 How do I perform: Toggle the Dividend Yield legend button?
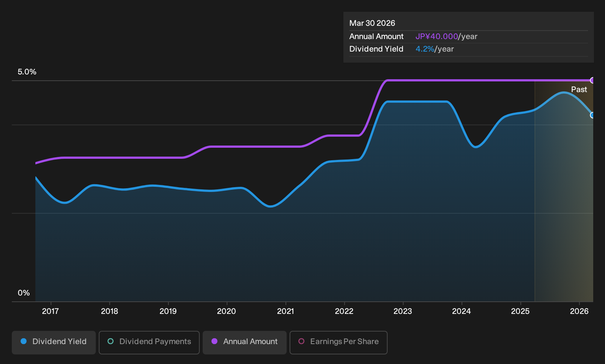(x=54, y=342)
